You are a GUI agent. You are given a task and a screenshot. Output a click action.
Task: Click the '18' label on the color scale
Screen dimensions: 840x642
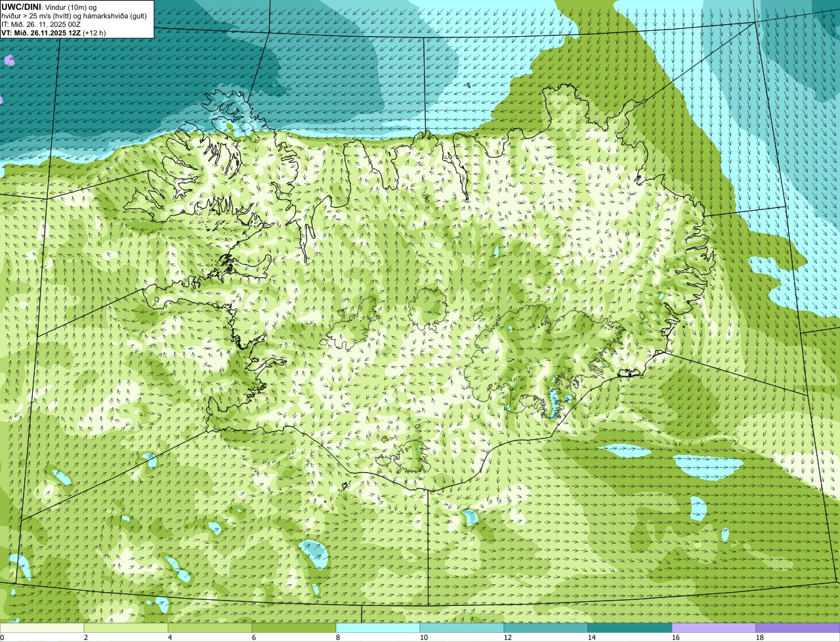tap(760, 637)
